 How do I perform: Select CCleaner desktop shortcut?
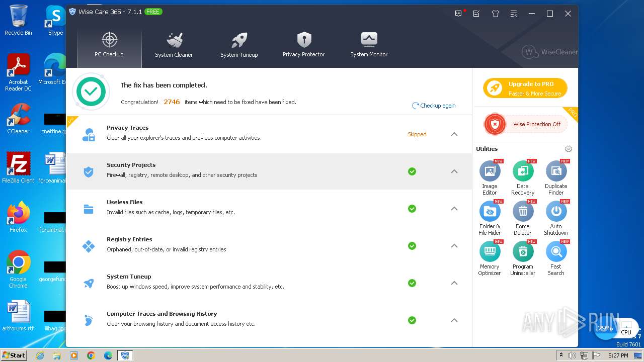coord(18,119)
